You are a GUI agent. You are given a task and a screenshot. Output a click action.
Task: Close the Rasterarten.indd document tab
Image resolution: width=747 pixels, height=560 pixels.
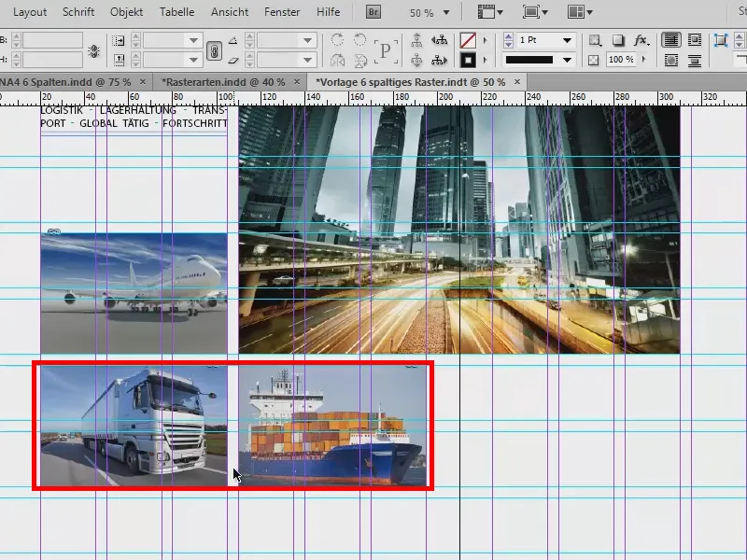(x=297, y=82)
